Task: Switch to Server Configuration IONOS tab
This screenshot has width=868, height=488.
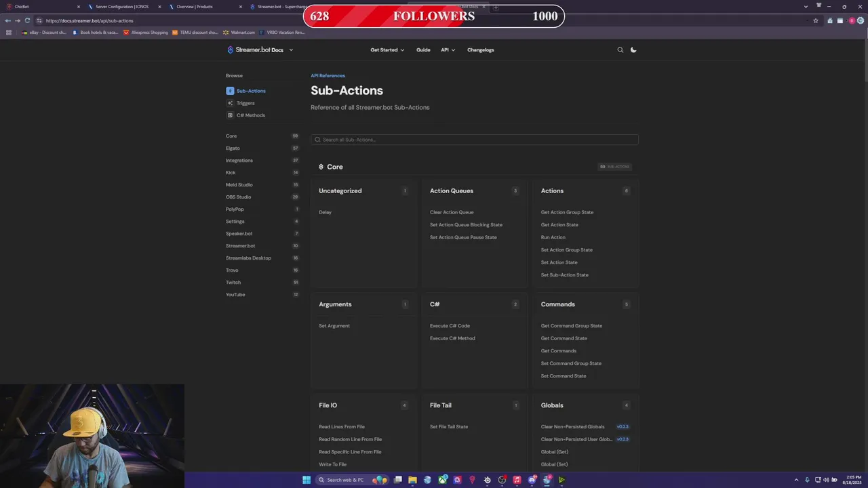Action: 123,7
